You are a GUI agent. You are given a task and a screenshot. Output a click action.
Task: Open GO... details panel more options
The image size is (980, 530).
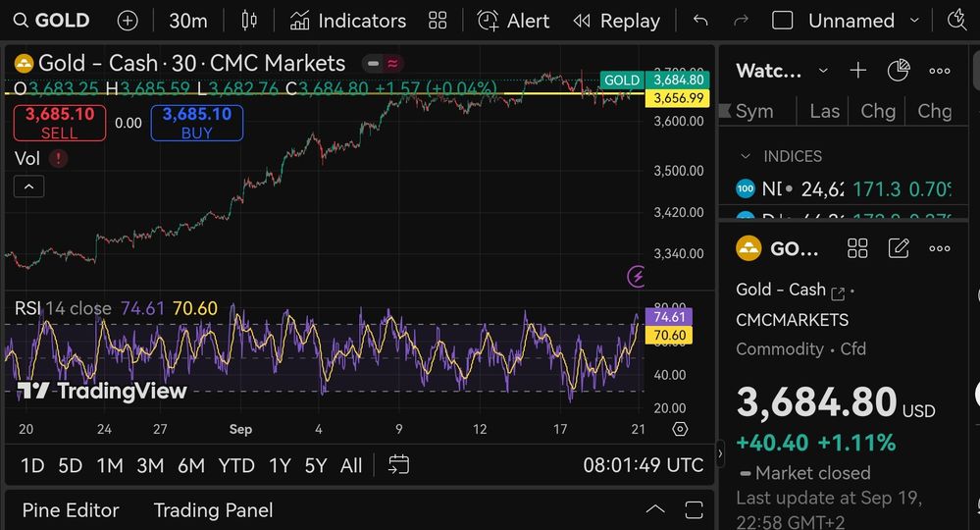pos(940,248)
